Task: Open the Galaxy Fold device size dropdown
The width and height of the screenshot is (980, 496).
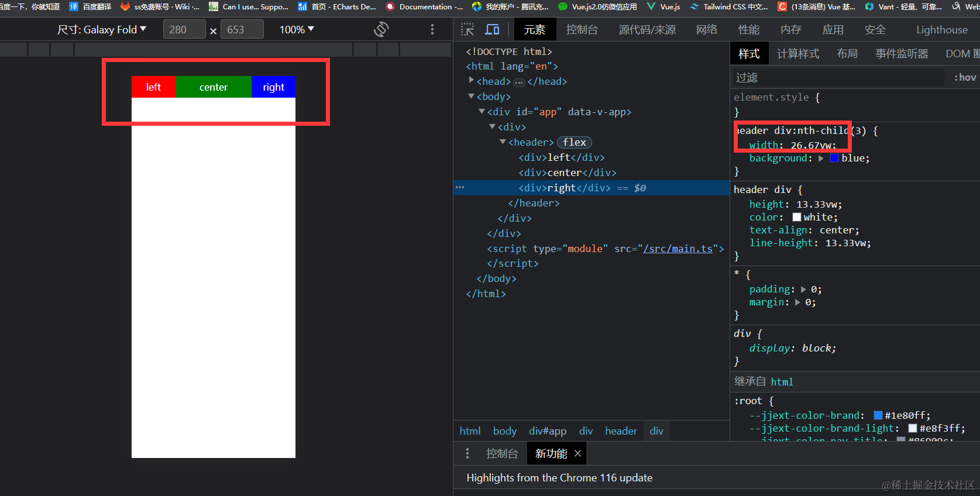Action: click(102, 29)
